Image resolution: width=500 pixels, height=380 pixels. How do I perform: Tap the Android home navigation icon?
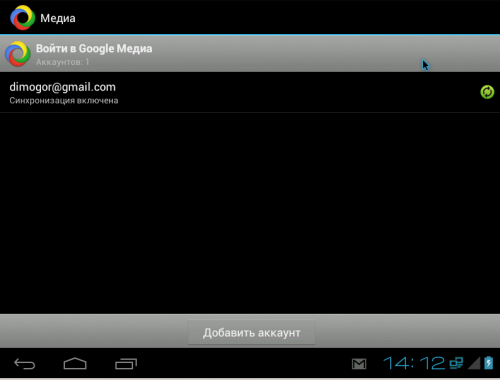(x=75, y=363)
